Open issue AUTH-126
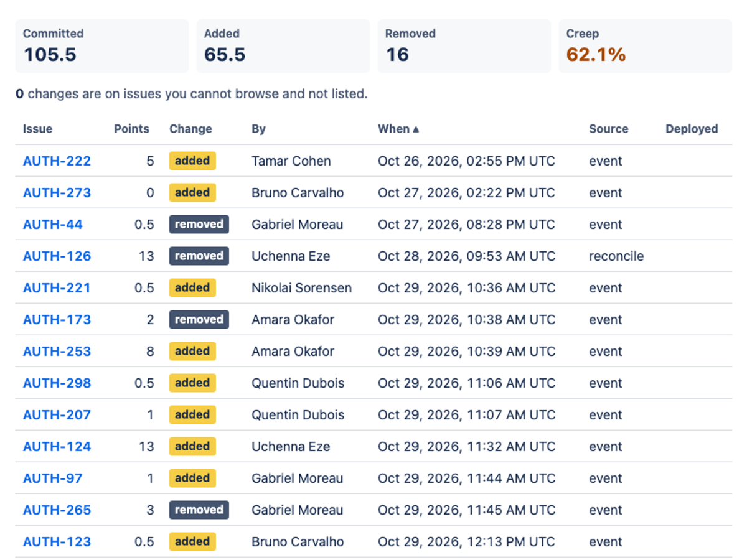 57,256
